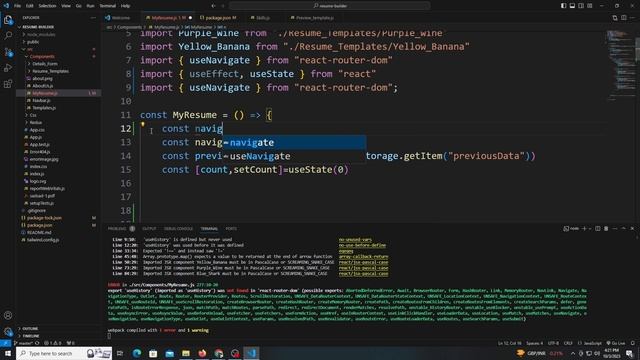Switch to the Ports panel tab
This screenshot has height=360, width=640.
[231, 229]
